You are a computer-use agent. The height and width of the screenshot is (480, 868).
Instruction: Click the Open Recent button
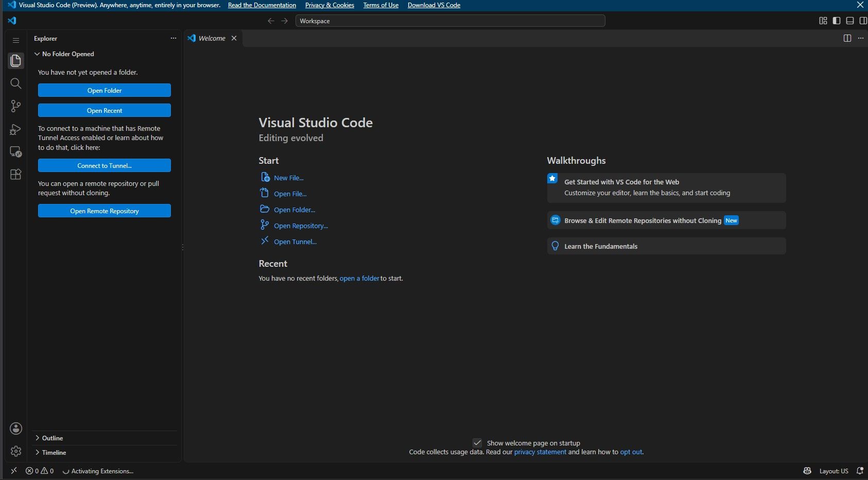pos(105,110)
